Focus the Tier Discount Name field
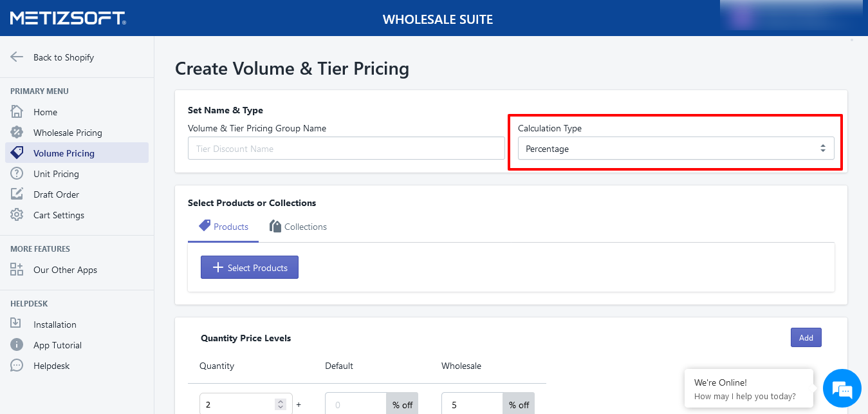Image resolution: width=868 pixels, height=414 pixels. pos(346,149)
